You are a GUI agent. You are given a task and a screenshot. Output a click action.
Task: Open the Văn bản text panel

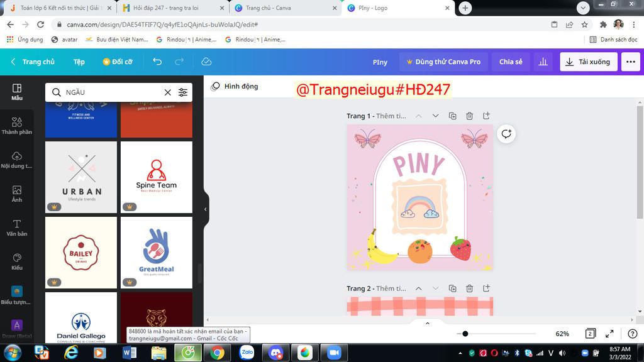pos(17,228)
